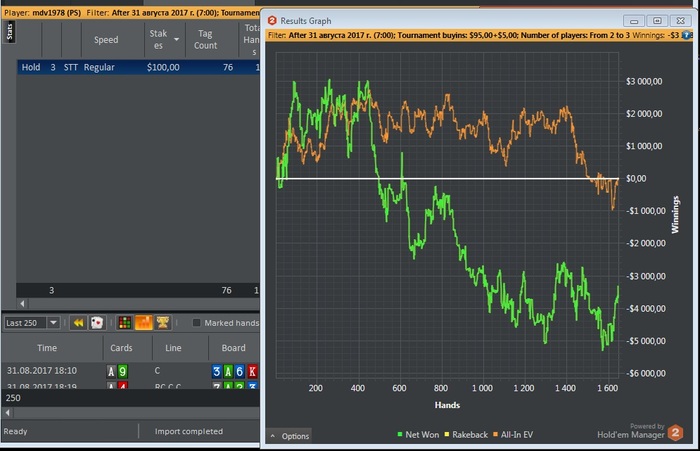Click the Results Graph window title icon
This screenshot has height=451, width=700.
click(272, 21)
